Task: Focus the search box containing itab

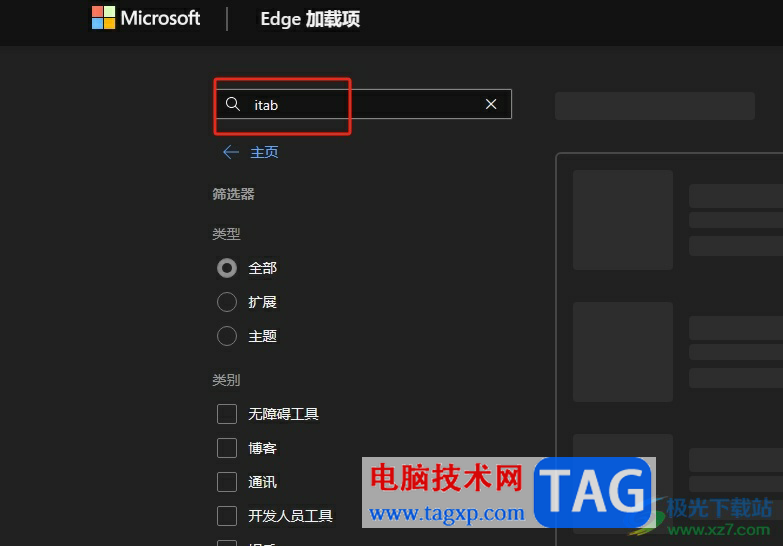Action: coord(363,104)
